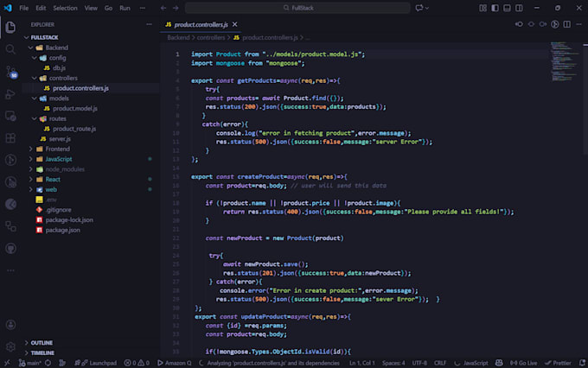Open the Copilot status icon in status bar
Screen dimensions: 588x368
coord(499,363)
